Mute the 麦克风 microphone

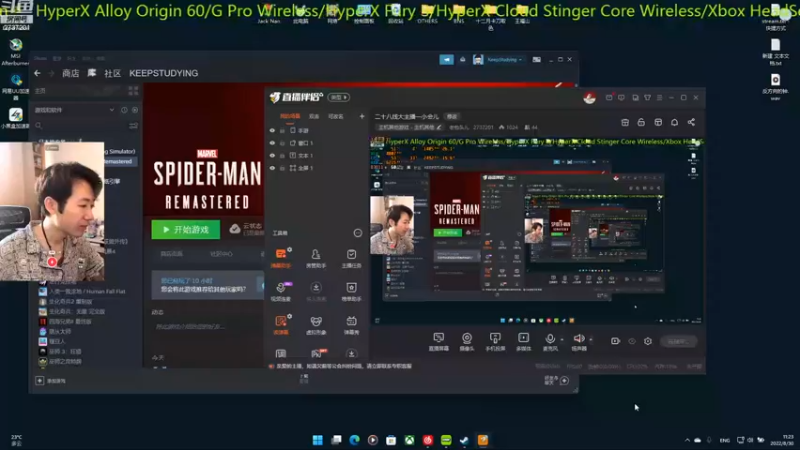click(x=550, y=341)
